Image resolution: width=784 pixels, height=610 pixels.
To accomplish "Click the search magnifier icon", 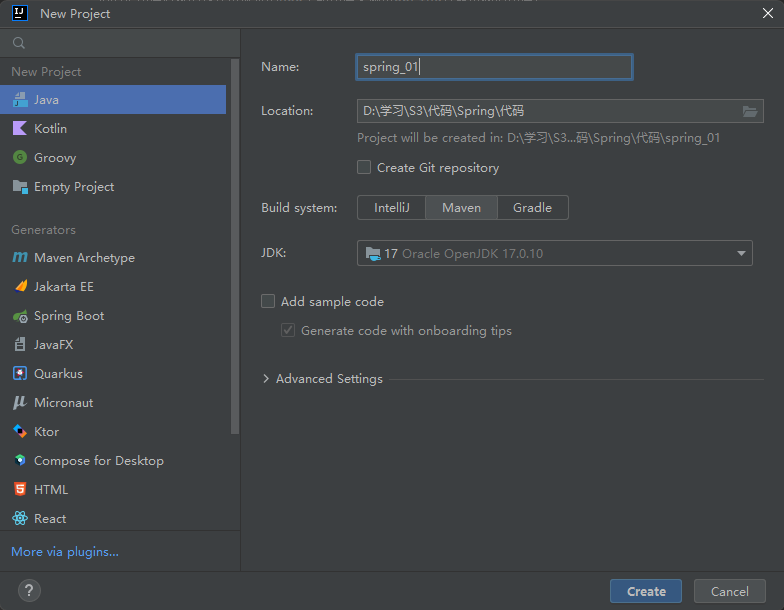I will click(x=19, y=43).
